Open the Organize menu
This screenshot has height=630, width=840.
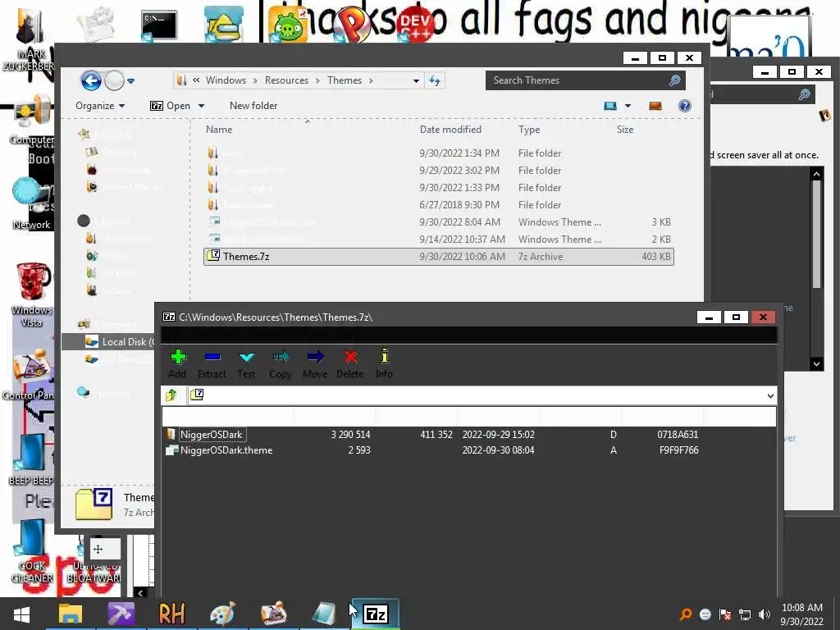[99, 106]
